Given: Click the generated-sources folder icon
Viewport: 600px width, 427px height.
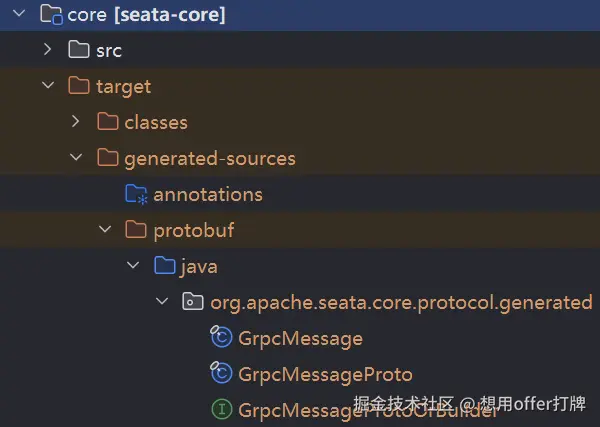Looking at the screenshot, I should coord(107,158).
